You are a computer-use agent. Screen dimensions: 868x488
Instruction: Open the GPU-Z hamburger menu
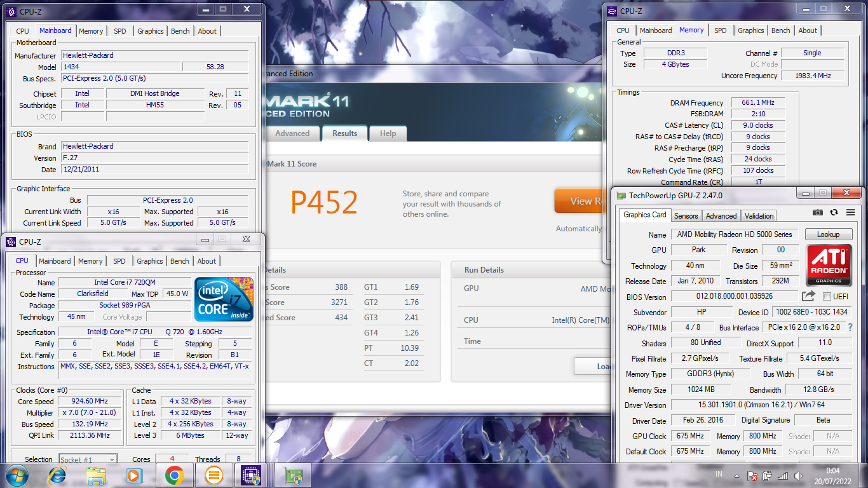(x=850, y=212)
